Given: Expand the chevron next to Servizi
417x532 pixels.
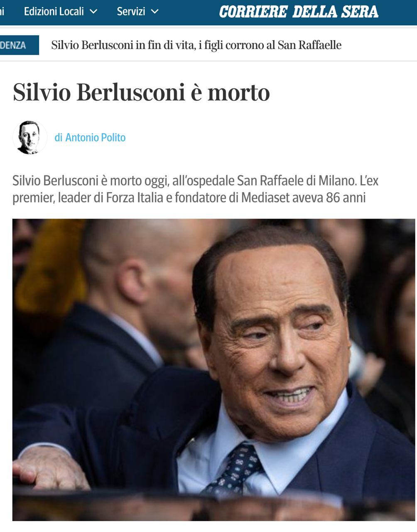Looking at the screenshot, I should [x=155, y=12].
